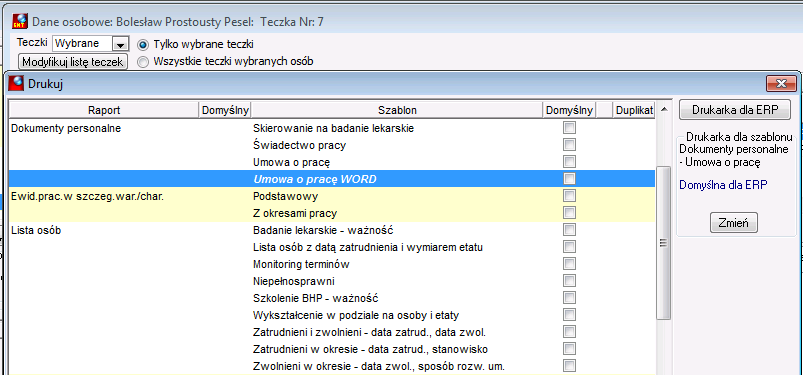Viewport: 803px width, 375px height.
Task: Select 'Wszystkie teczki wybranych osób' radio button
Action: click(143, 62)
